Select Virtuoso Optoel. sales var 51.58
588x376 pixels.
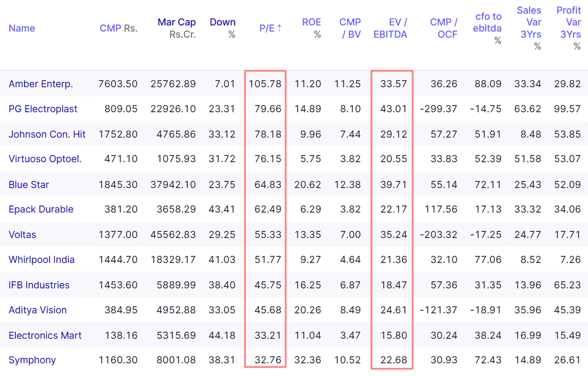click(528, 159)
